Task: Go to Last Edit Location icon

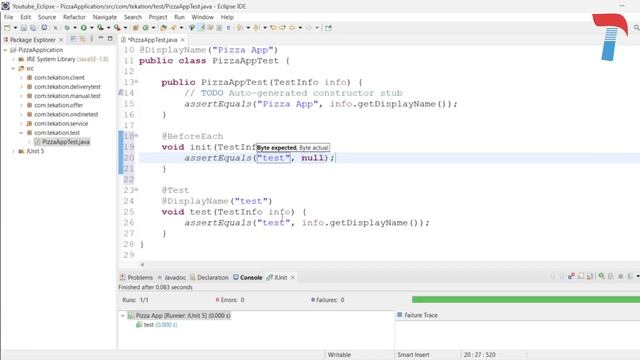Action: pyautogui.click(x=273, y=28)
